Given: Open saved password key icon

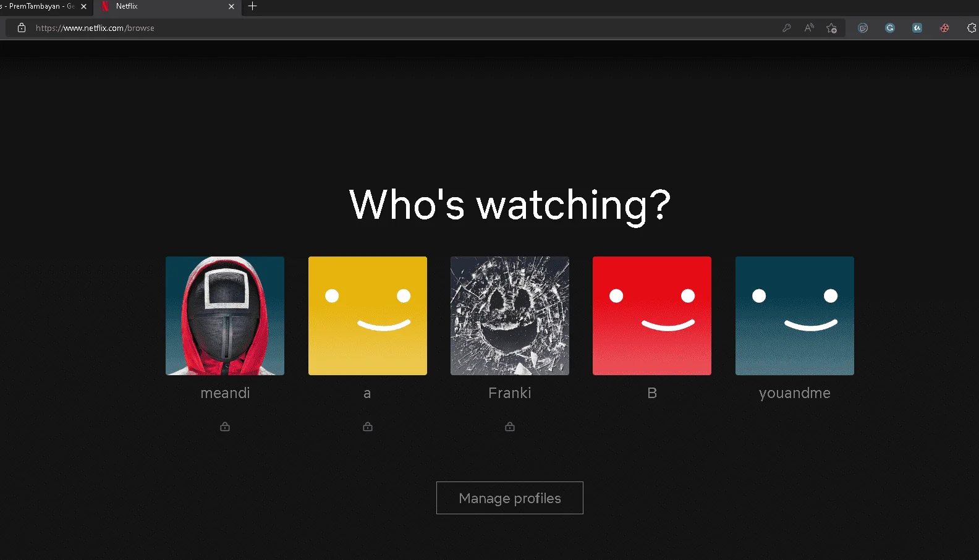Looking at the screenshot, I should (787, 28).
